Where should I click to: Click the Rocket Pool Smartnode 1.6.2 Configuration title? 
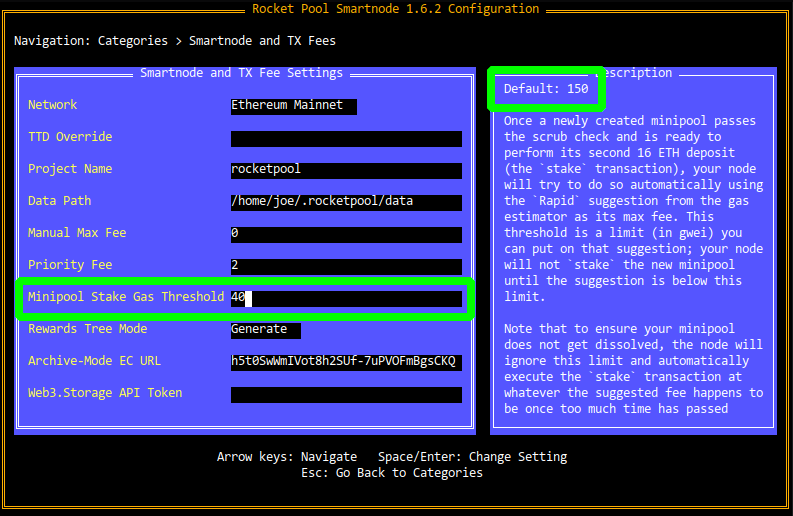pos(396,9)
